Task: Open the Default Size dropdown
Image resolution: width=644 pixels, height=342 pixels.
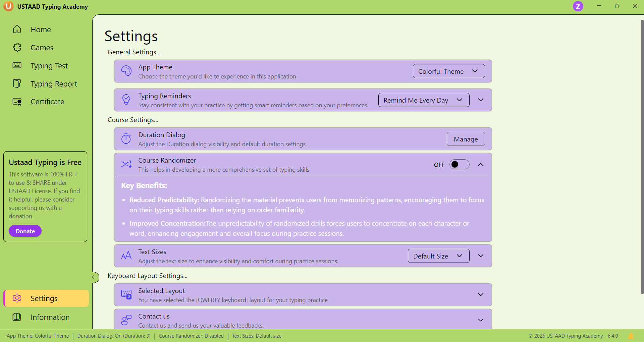Action: [x=438, y=256]
